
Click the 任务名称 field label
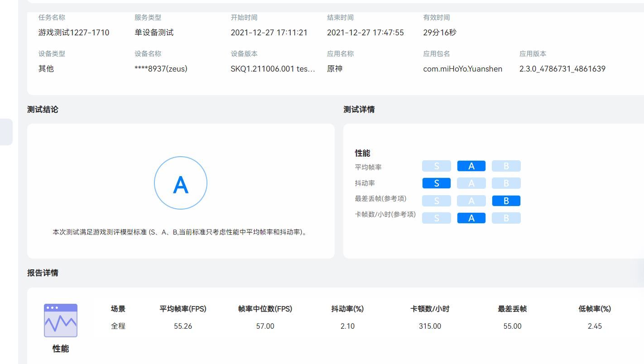tap(52, 18)
